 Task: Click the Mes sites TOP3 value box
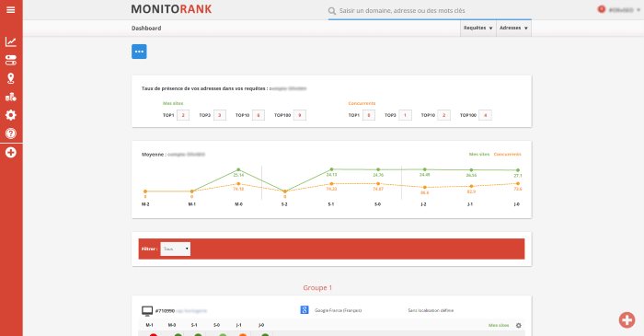click(x=219, y=115)
